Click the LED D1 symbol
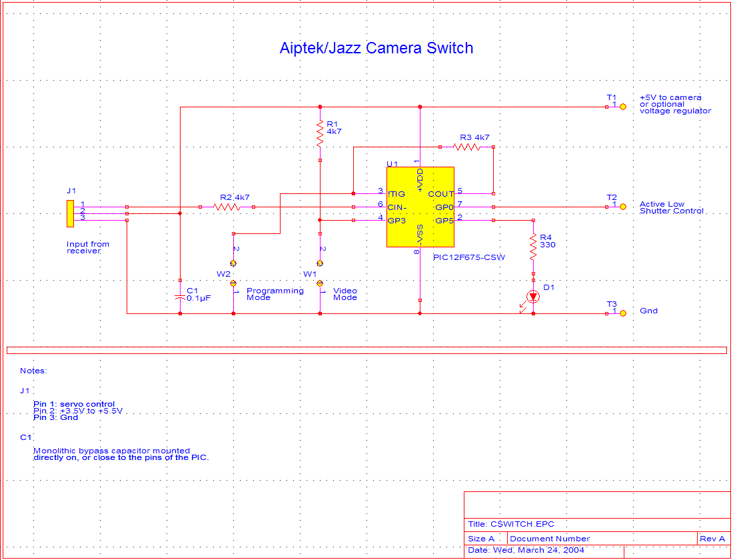Viewport: 733px width, 560px height. [x=533, y=297]
